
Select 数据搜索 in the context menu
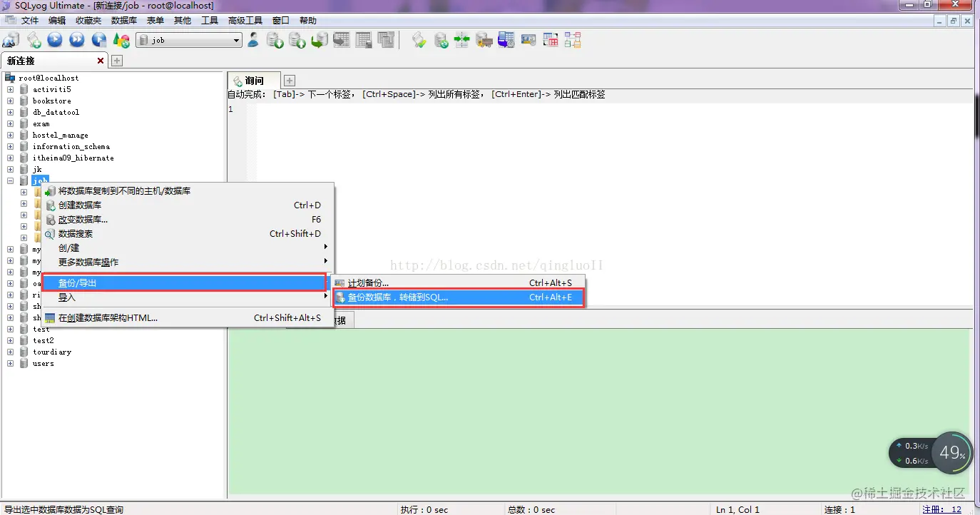[x=188, y=234]
